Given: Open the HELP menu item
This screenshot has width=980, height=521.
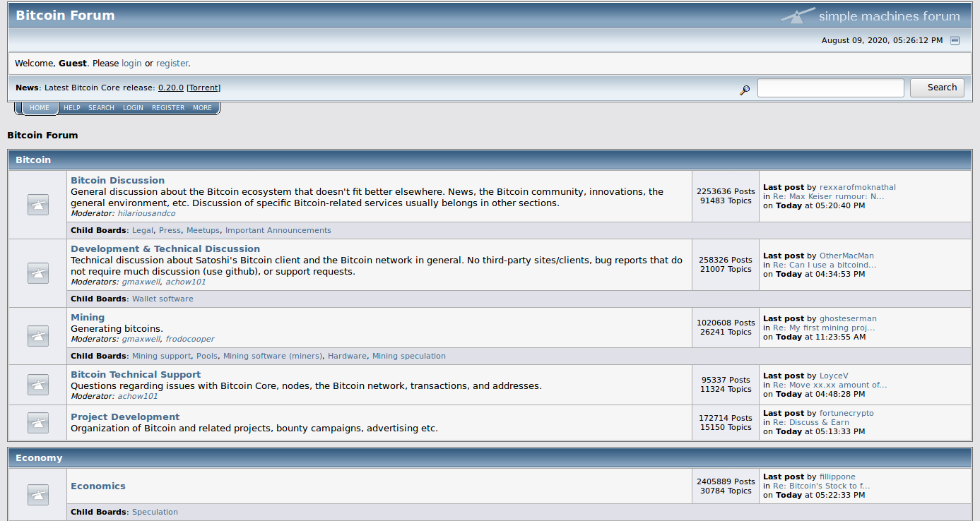Looking at the screenshot, I should click(x=72, y=108).
